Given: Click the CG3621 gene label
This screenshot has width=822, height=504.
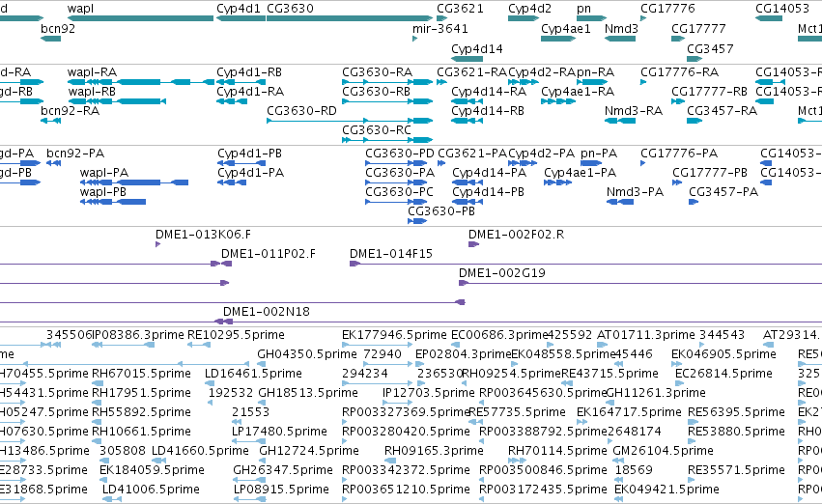Looking at the screenshot, I should click(460, 9).
